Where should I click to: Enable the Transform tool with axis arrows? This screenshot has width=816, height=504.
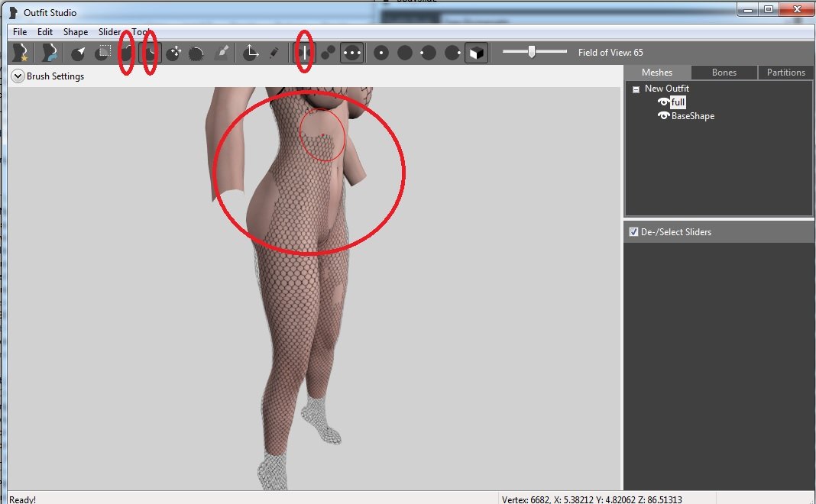(x=251, y=53)
